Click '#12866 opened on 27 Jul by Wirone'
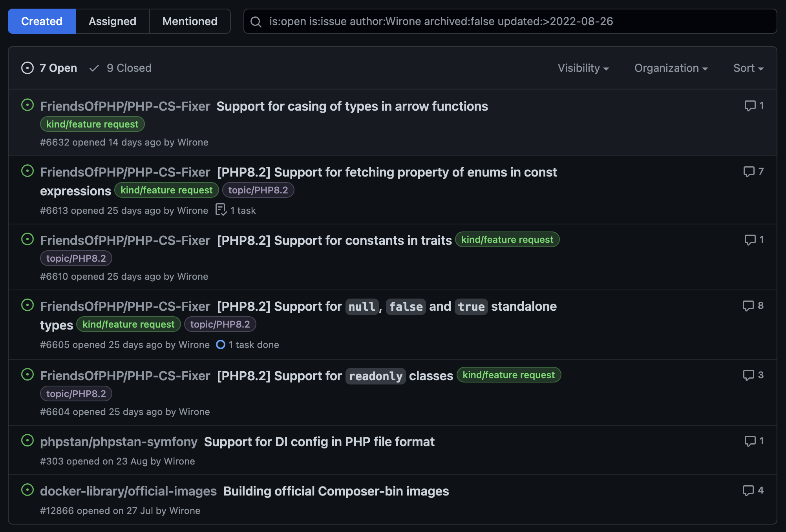Viewport: 786px width, 532px height. pyautogui.click(x=120, y=510)
